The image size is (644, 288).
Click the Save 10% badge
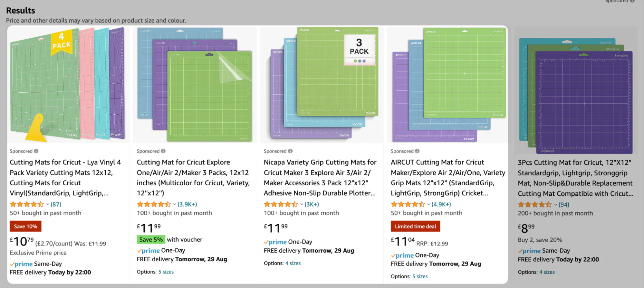coord(25,226)
